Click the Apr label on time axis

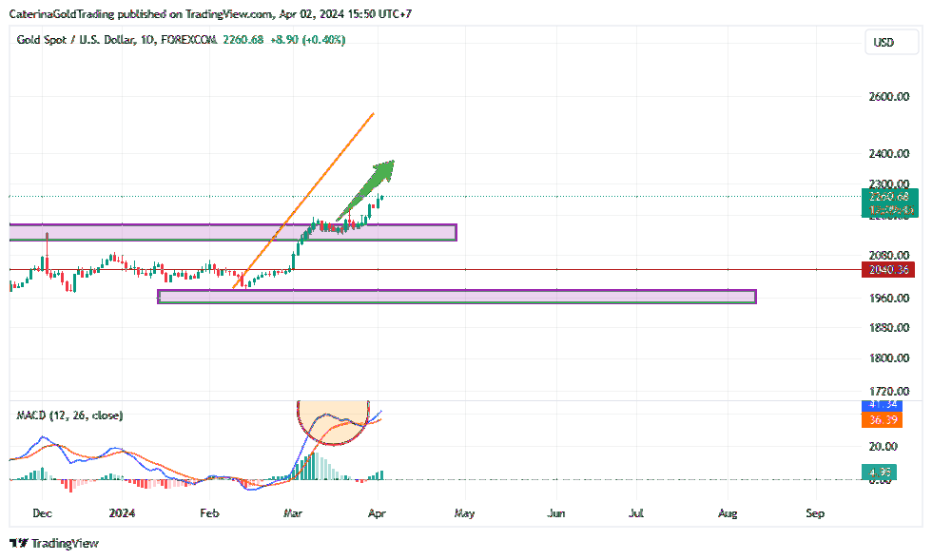tap(377, 513)
